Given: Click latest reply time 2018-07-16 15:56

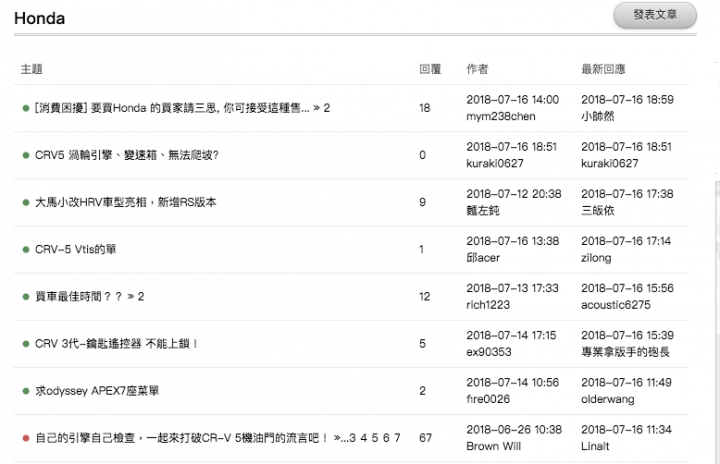Looking at the screenshot, I should [627, 288].
